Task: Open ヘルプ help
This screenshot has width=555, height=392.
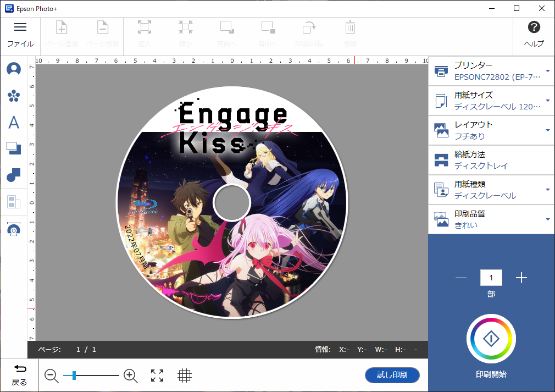Action: (534, 35)
